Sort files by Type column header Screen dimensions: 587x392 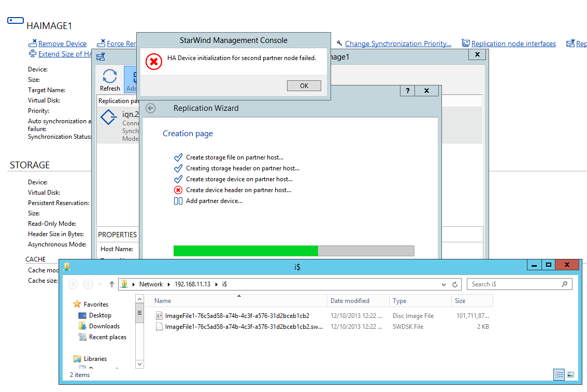[x=420, y=301]
